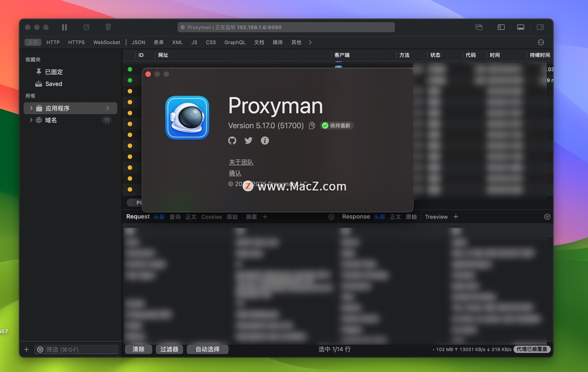This screenshot has height=372, width=588.
Task: Open the Response panel options icon
Action: click(x=547, y=217)
